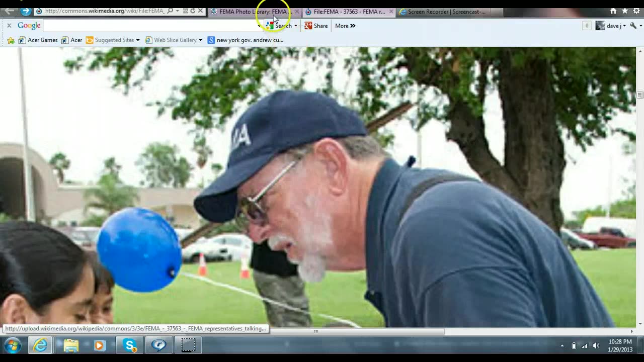Click the Google+ Share button

(316, 26)
